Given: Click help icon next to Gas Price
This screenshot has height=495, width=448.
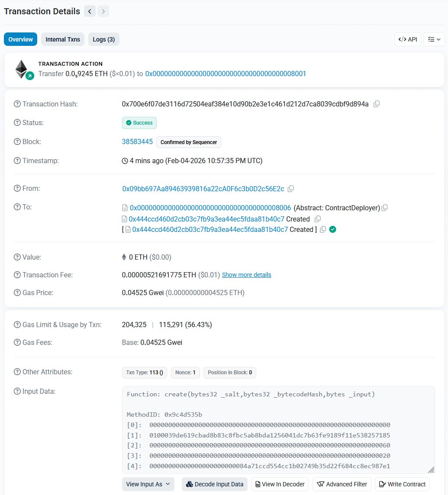Looking at the screenshot, I should tap(17, 292).
